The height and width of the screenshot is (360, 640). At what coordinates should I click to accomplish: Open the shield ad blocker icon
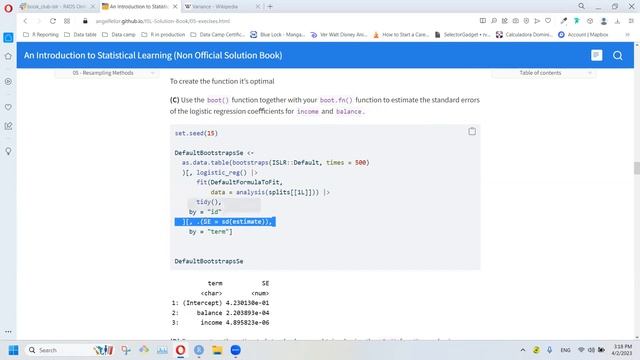point(526,21)
